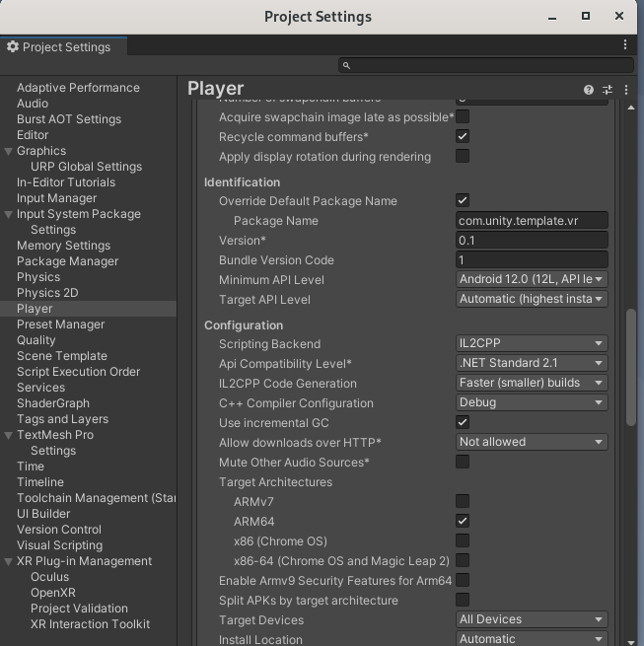Click the Package Name text field
The width and height of the screenshot is (644, 646).
click(x=532, y=221)
